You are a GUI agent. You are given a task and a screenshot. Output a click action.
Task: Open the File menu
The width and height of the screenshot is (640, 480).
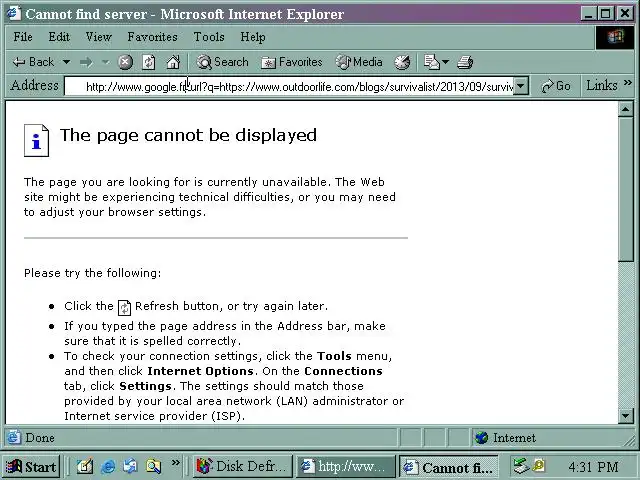23,37
